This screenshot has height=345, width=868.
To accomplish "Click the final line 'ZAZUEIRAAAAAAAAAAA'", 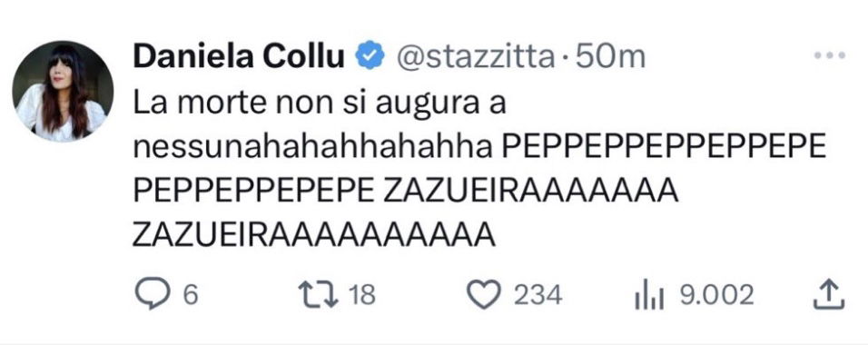I will pyautogui.click(x=314, y=236).
